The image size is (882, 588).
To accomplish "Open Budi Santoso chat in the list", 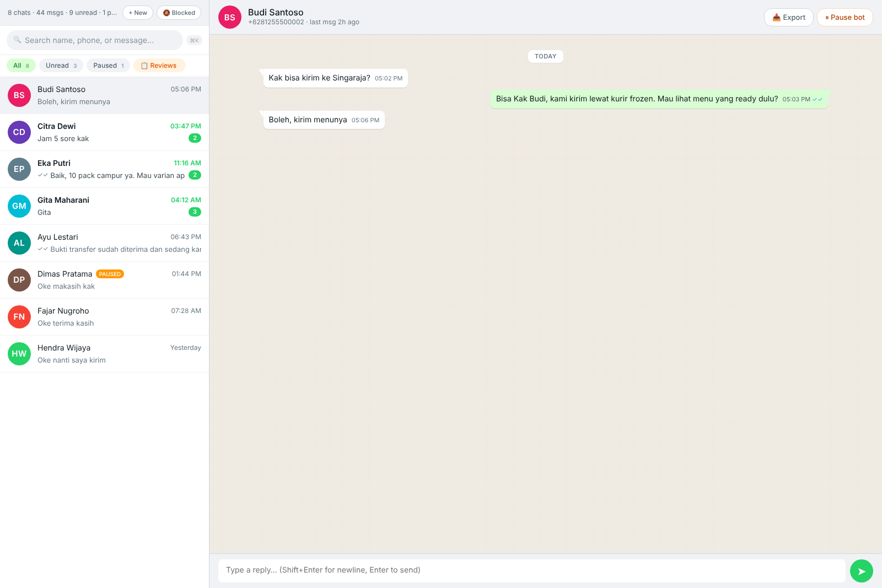I will click(105, 95).
